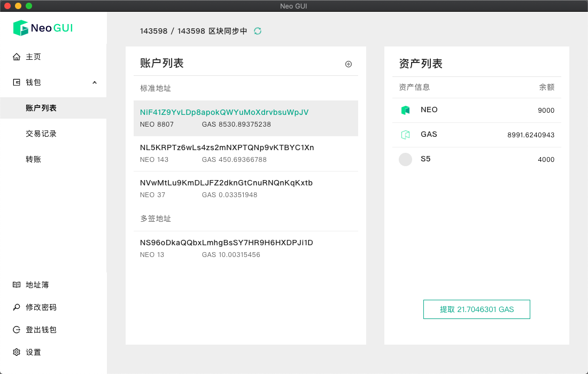588x374 pixels.
Task: Open the 转账 page
Action: click(33, 159)
